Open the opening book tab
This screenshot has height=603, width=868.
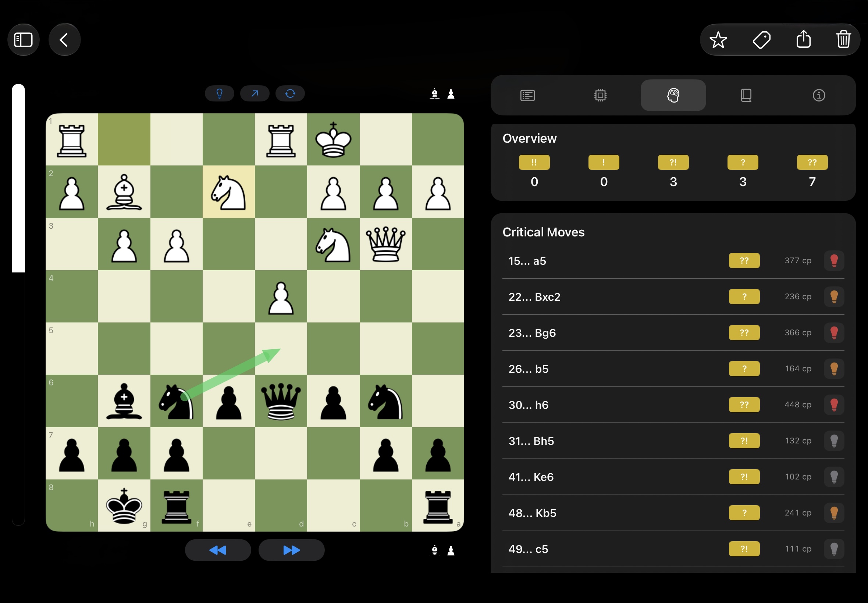coord(746,95)
